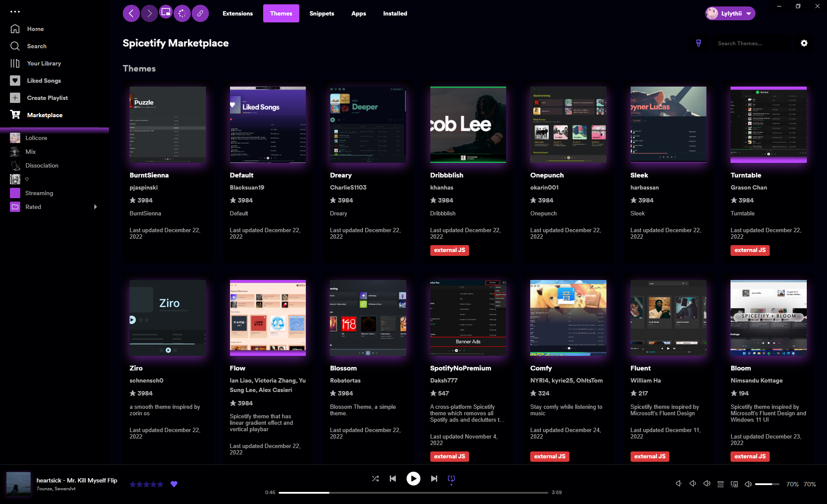This screenshot has height=504, width=827.
Task: Toggle shuffle playback
Action: point(376,479)
